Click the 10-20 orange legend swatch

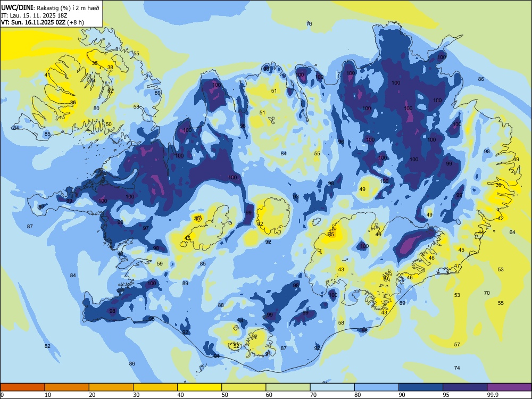pyautogui.click(x=67, y=387)
